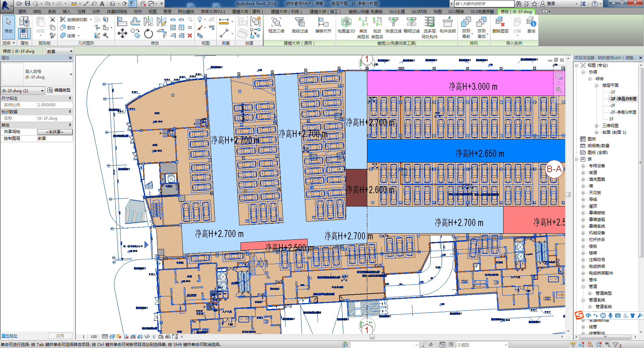Toggle thin lines in quick access toolbar
Viewport: 644px width, 348px height.
[x=133, y=3]
